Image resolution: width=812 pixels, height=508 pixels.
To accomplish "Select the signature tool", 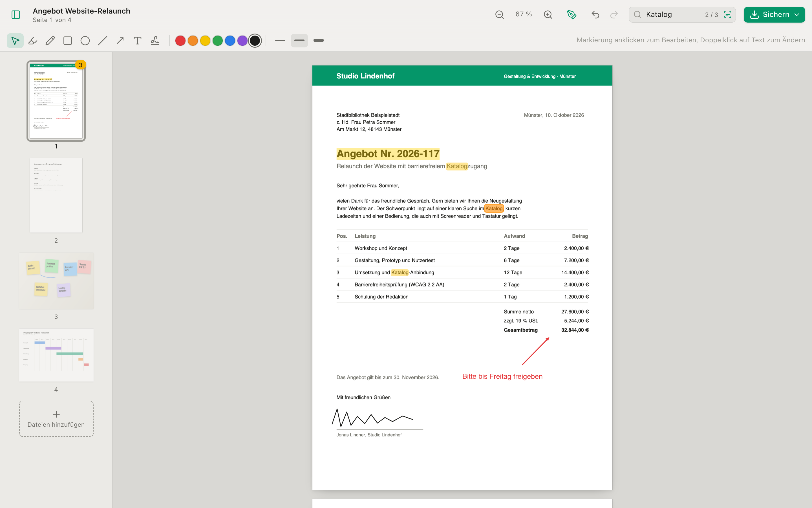I will point(155,41).
